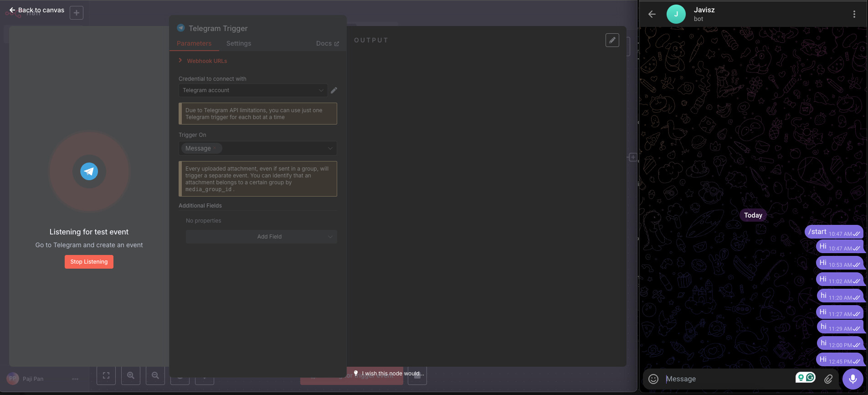Click the green lightbulb extension icon in message field
This screenshot has height=395, width=868.
[x=801, y=377]
